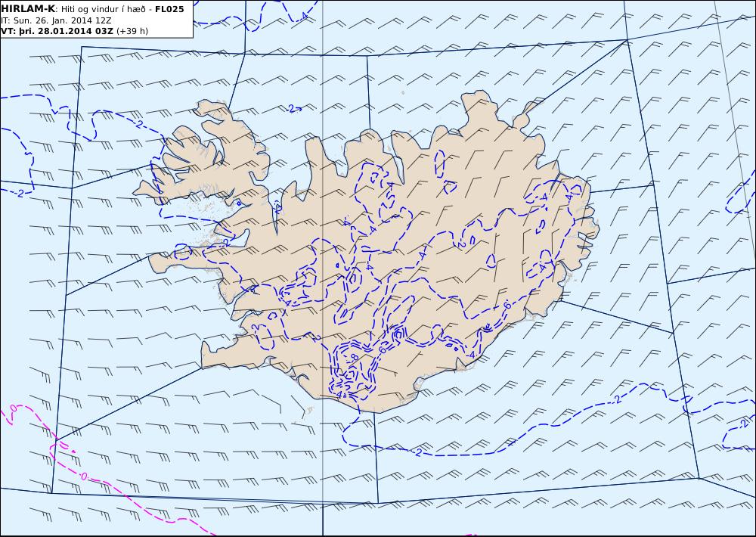Select the 'Hiti og vindur í hæð' title text
This screenshot has height=537, width=756.
click(x=104, y=9)
